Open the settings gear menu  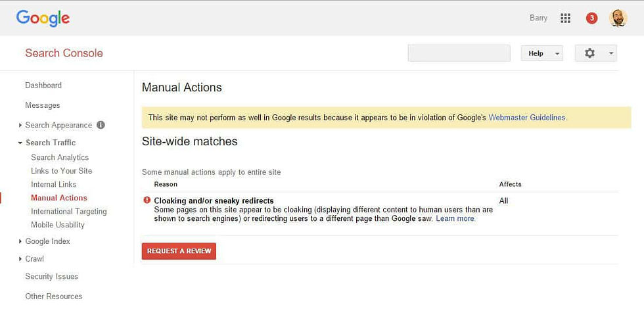pyautogui.click(x=595, y=53)
